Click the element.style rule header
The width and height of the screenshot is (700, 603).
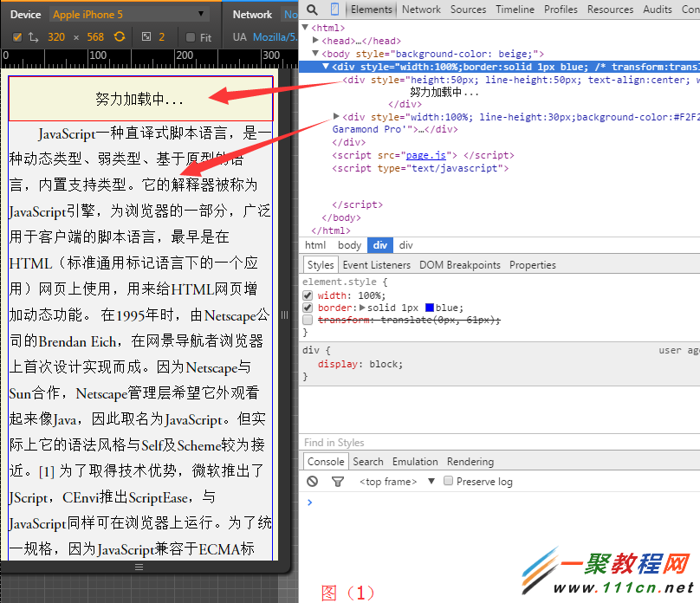[345, 282]
